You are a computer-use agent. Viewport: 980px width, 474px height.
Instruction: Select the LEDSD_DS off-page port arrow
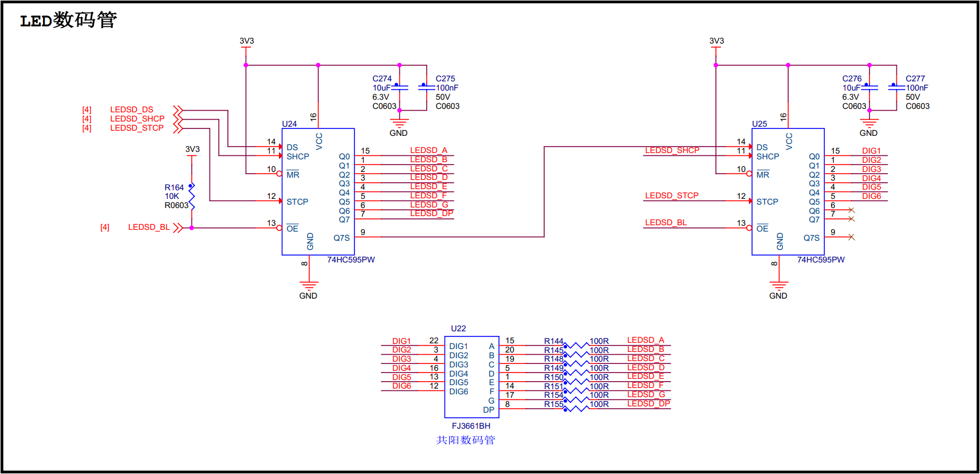tap(178, 109)
